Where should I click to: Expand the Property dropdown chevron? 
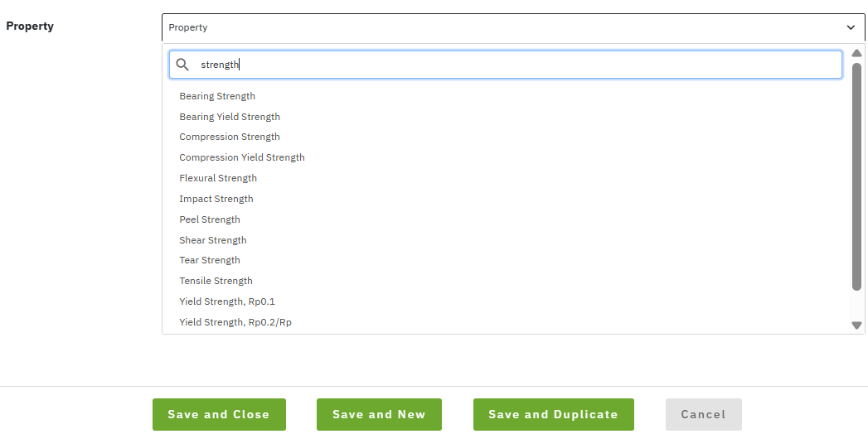[x=851, y=27]
